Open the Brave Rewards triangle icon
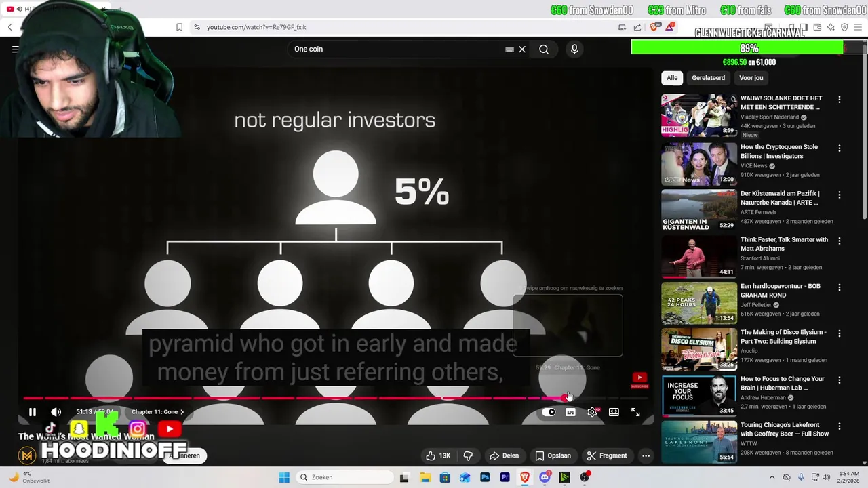The width and height of the screenshot is (868, 488). [x=670, y=27]
